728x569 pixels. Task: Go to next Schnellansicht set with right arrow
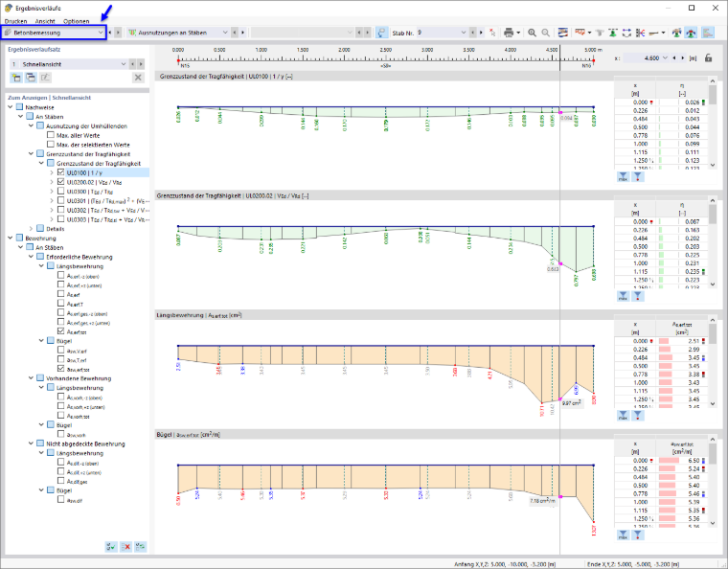(x=141, y=64)
